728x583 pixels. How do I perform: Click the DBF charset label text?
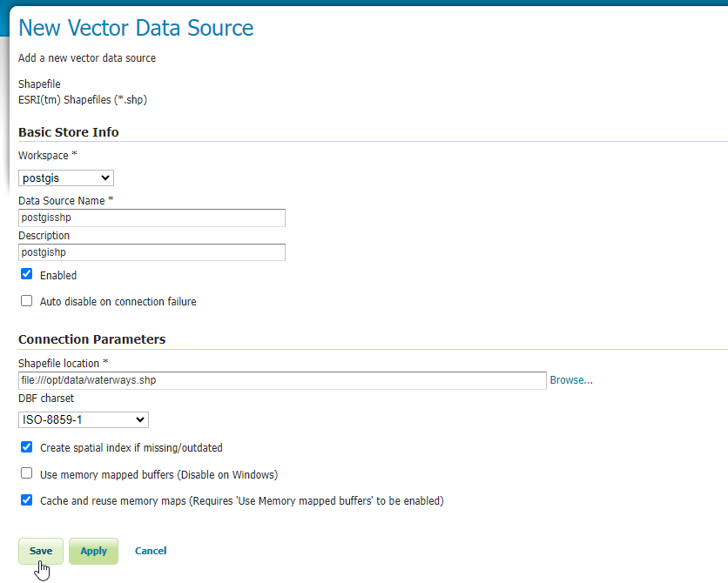tap(46, 399)
